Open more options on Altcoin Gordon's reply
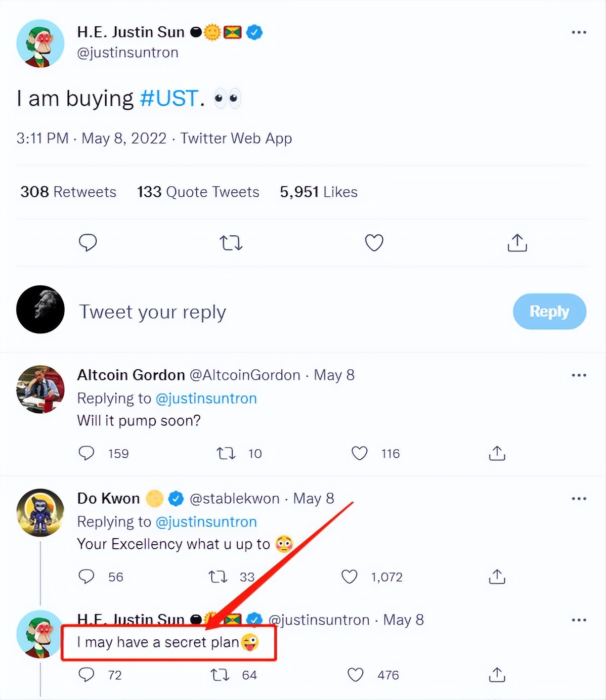 tap(579, 375)
